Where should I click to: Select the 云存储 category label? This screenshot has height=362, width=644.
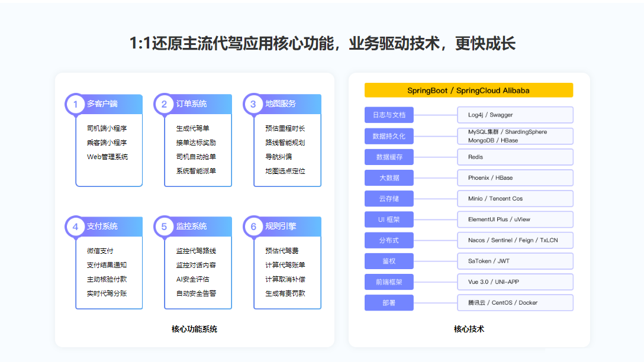[x=389, y=198]
